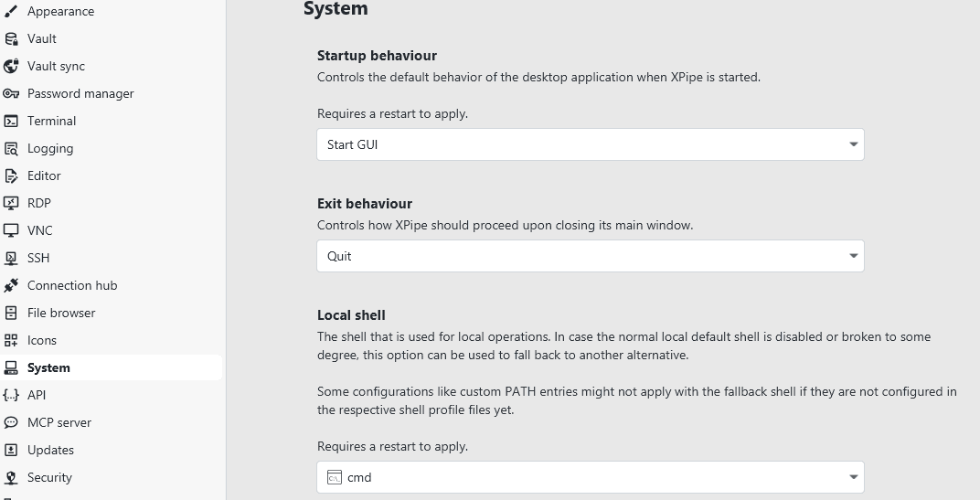The image size is (980, 500).
Task: Click the Password manager key icon
Action: pyautogui.click(x=11, y=94)
